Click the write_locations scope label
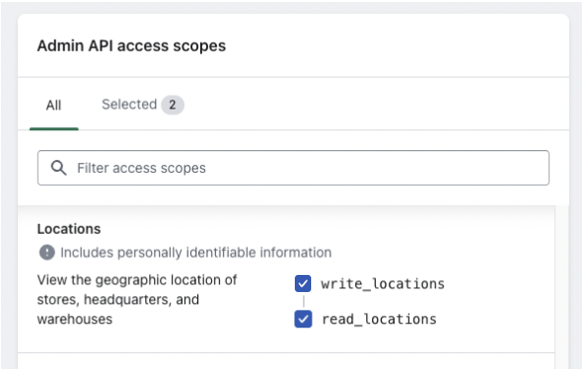 coord(383,284)
